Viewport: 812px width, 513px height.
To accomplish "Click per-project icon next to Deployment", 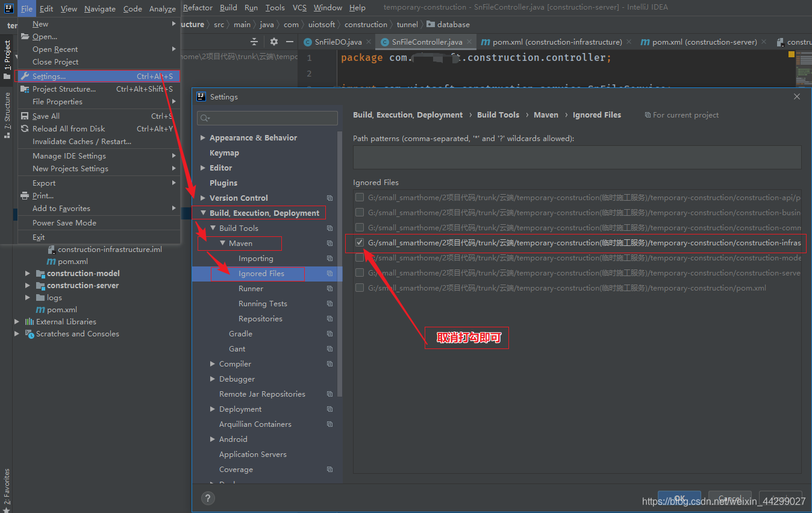I will click(x=329, y=409).
